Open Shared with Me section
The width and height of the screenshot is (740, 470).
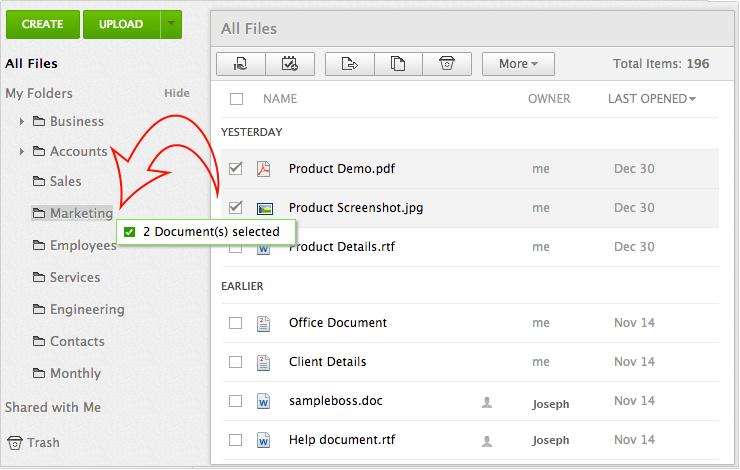pyautogui.click(x=53, y=407)
